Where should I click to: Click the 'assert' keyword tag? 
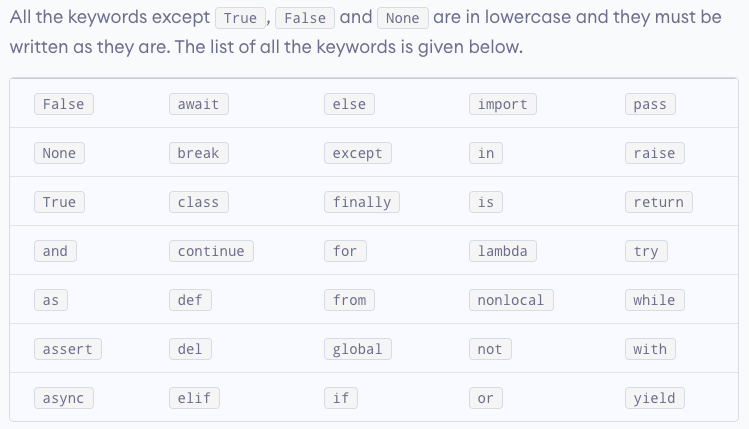tap(68, 349)
